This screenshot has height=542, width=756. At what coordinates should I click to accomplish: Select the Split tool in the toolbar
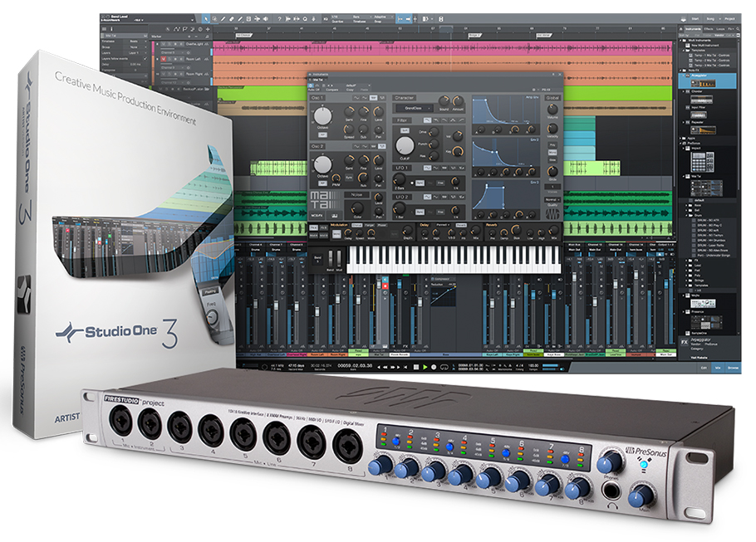coord(223,18)
